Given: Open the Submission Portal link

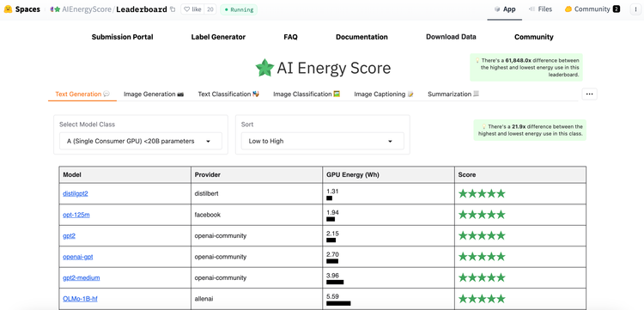Looking at the screenshot, I should pyautogui.click(x=123, y=37).
